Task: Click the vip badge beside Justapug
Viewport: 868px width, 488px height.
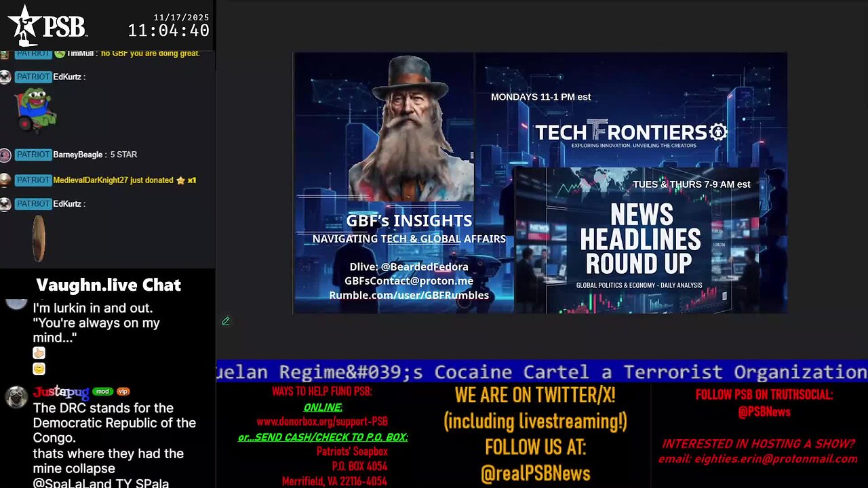Action: [123, 392]
